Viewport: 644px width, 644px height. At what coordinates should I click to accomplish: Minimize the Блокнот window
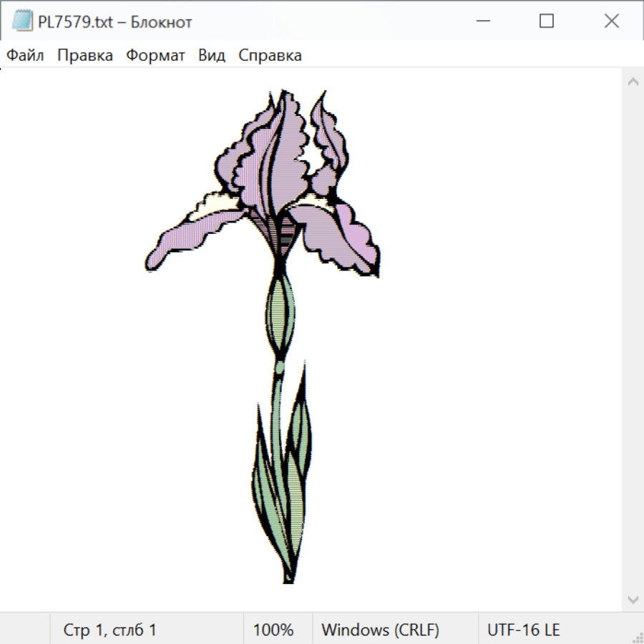pos(483,21)
